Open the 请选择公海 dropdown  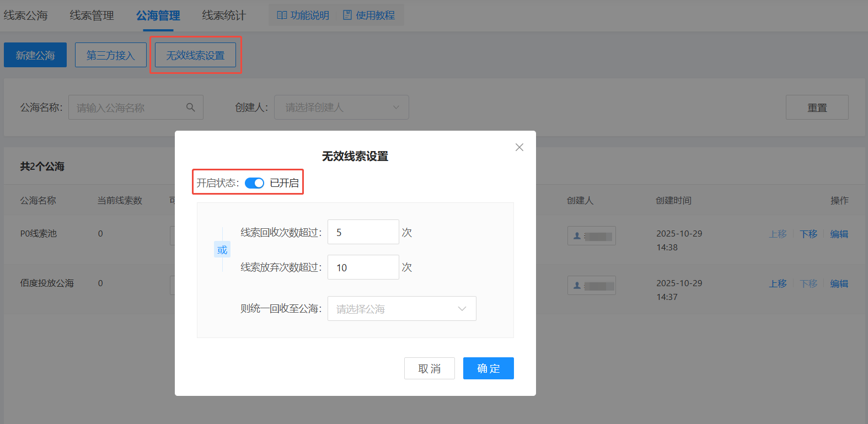click(x=401, y=309)
